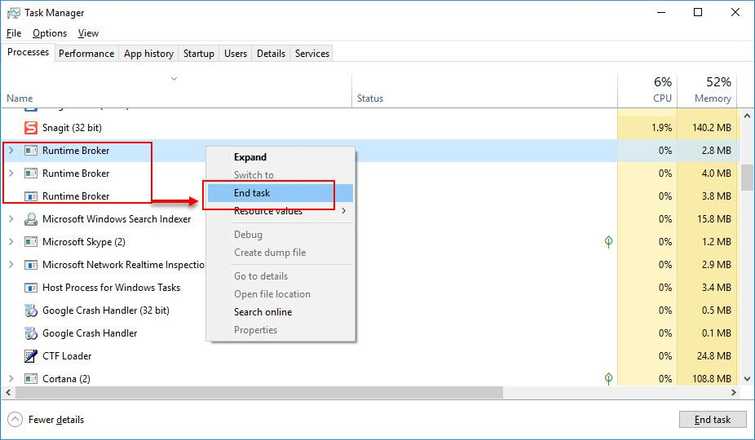Click the 15.8 MB memory value
The height and width of the screenshot is (440, 755).
click(714, 219)
